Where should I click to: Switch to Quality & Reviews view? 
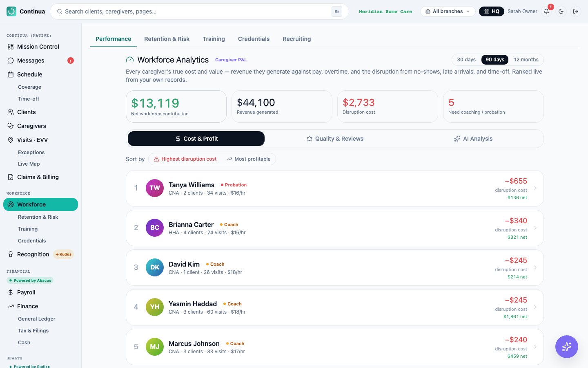pyautogui.click(x=335, y=139)
